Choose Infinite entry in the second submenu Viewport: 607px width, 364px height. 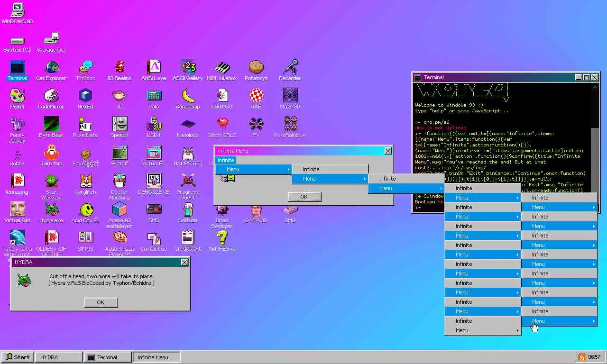click(x=406, y=179)
